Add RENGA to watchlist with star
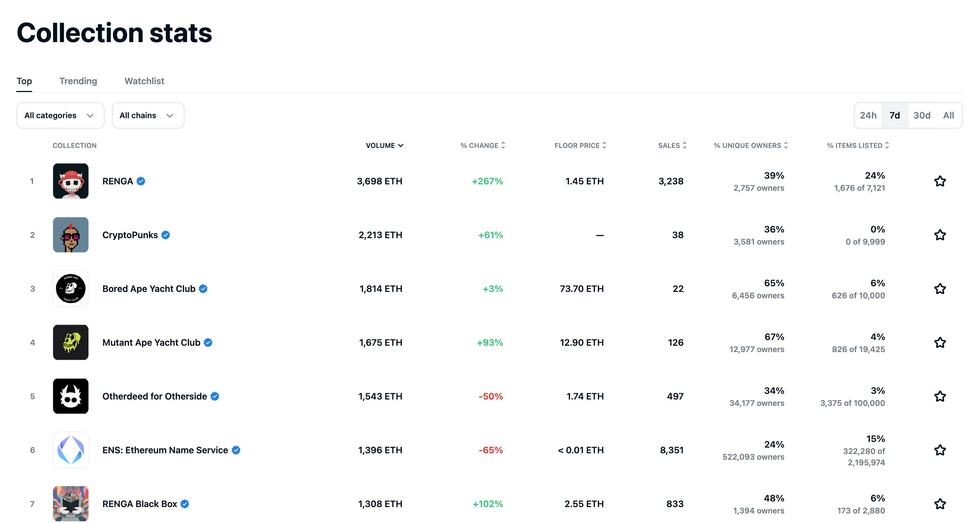980x523 pixels. tap(940, 181)
